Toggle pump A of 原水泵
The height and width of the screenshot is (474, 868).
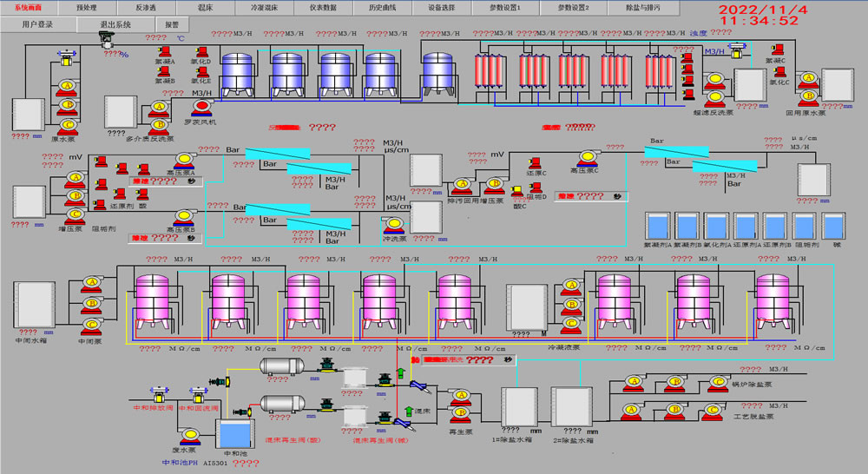67,86
